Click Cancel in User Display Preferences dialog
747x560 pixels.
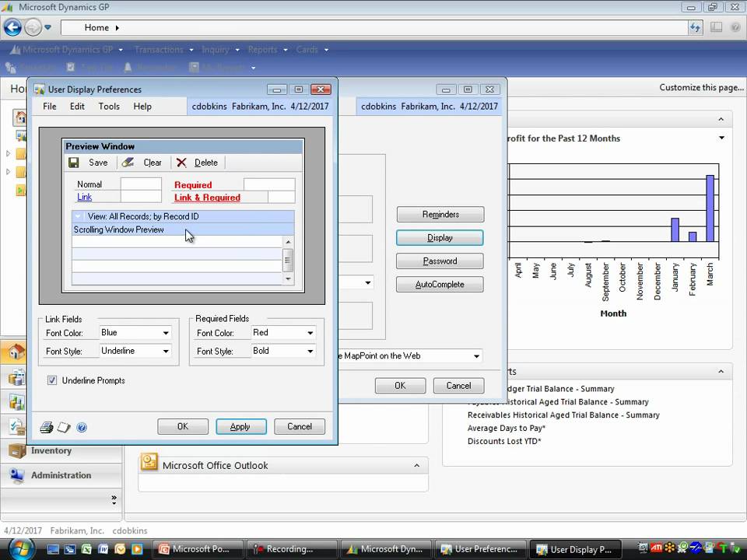pos(300,427)
